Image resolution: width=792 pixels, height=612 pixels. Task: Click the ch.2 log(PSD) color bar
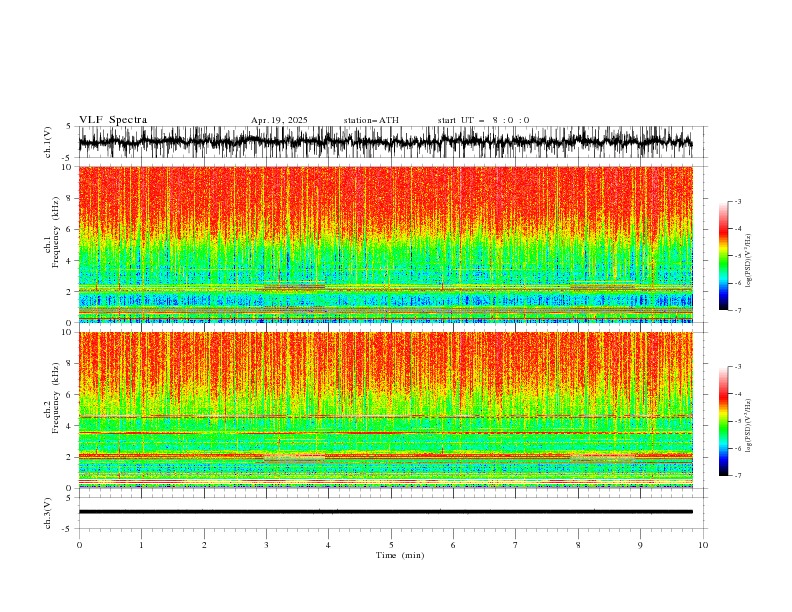coord(723,421)
